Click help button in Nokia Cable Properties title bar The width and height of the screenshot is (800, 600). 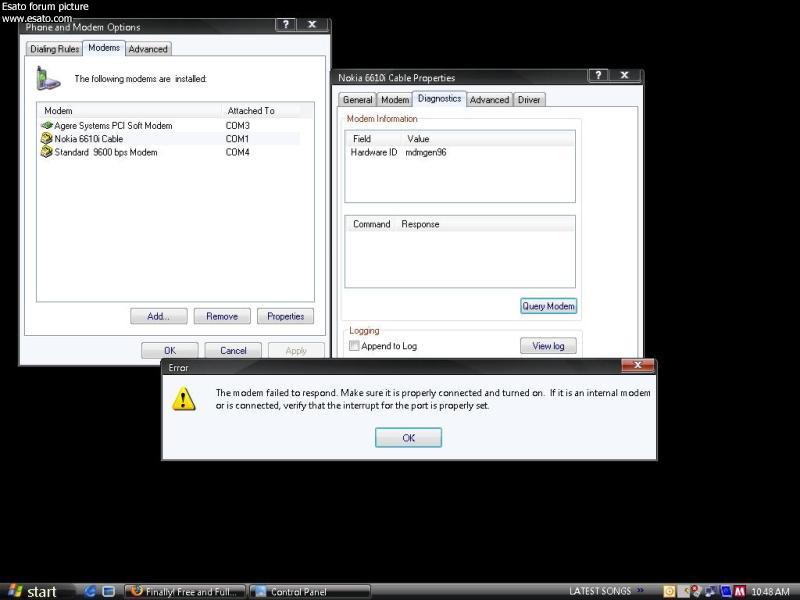tap(598, 76)
